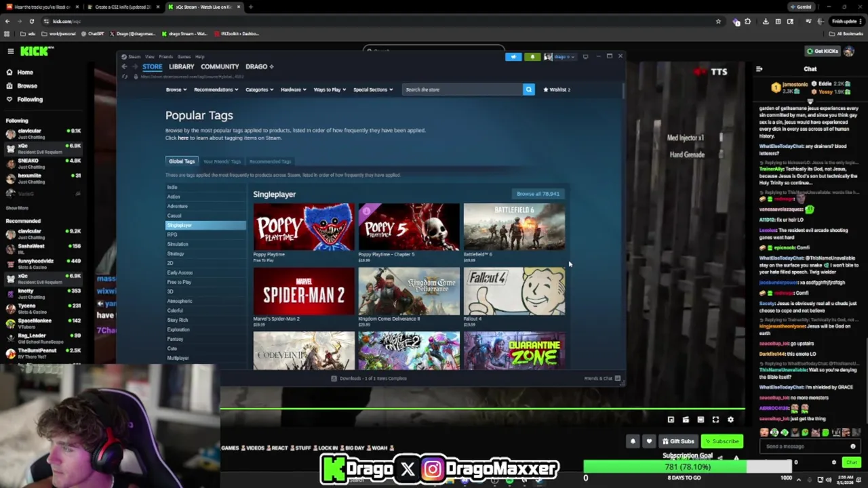Open Windows volume tray icon
The image size is (868, 488).
[x=829, y=480]
